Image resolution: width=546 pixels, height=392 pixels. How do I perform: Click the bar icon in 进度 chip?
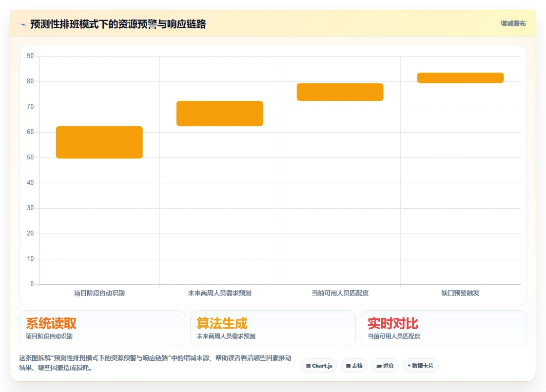(x=379, y=366)
